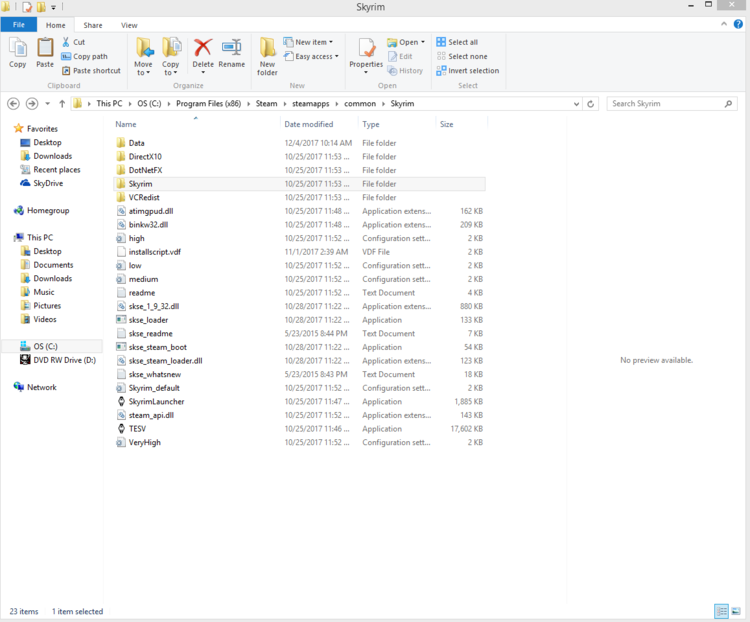Open the Copy to dropdown
The height and width of the screenshot is (622, 750).
click(171, 56)
